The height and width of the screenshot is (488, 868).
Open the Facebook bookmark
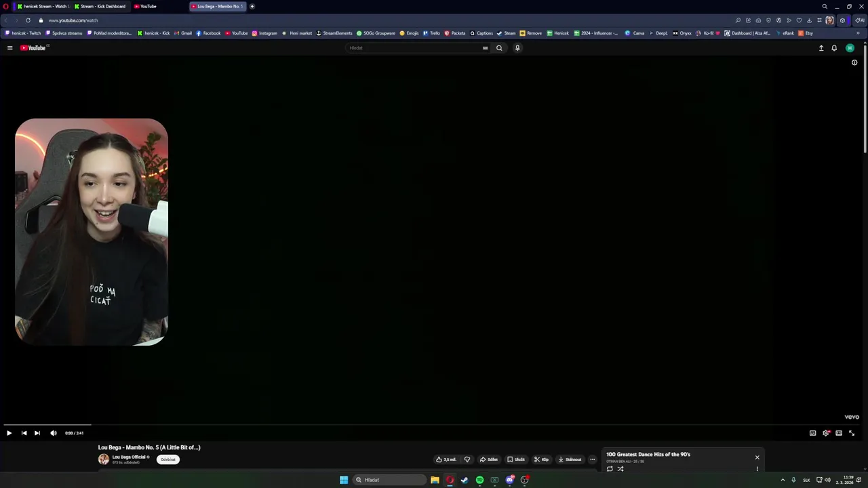click(208, 33)
